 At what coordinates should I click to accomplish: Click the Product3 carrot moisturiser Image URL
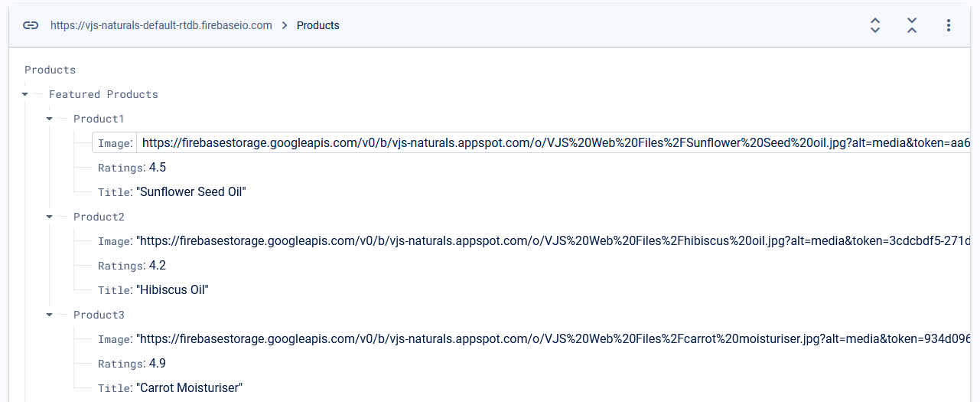tap(553, 339)
